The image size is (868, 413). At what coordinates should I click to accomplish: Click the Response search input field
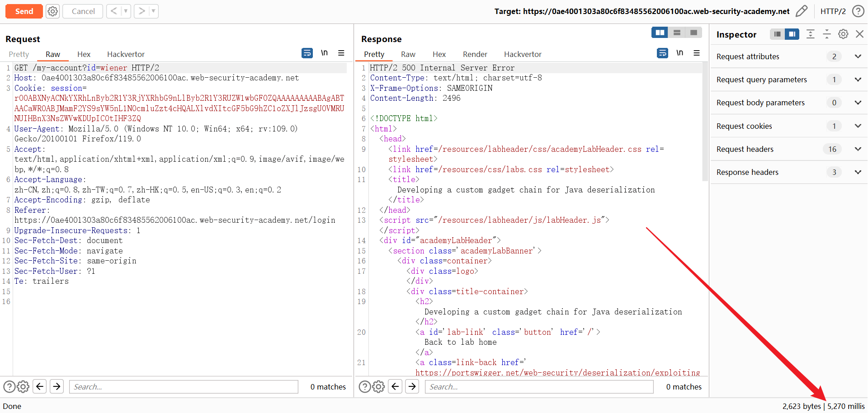pyautogui.click(x=539, y=387)
